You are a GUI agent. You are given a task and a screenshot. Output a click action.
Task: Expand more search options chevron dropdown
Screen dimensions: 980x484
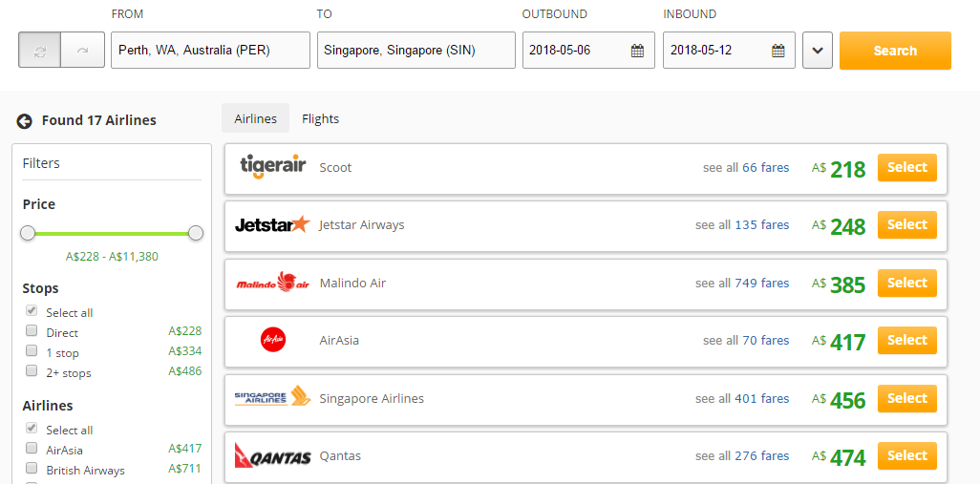click(818, 51)
